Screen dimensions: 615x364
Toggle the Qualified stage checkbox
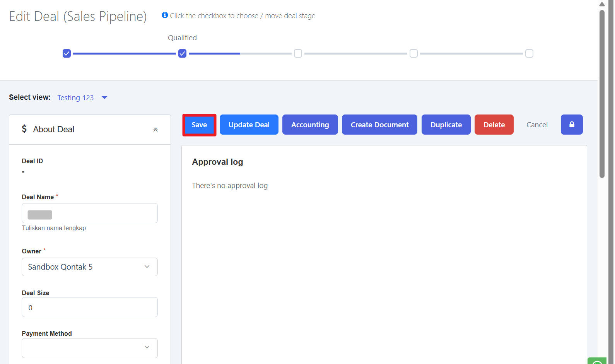coord(182,53)
